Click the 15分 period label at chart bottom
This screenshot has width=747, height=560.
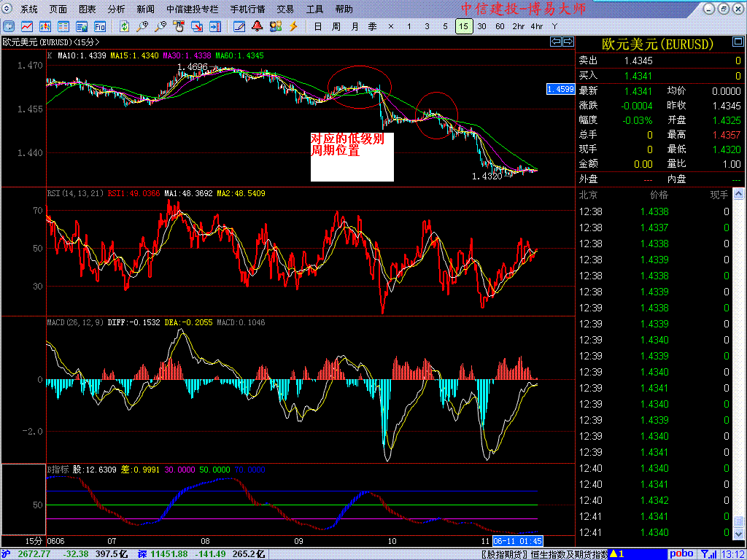click(34, 542)
